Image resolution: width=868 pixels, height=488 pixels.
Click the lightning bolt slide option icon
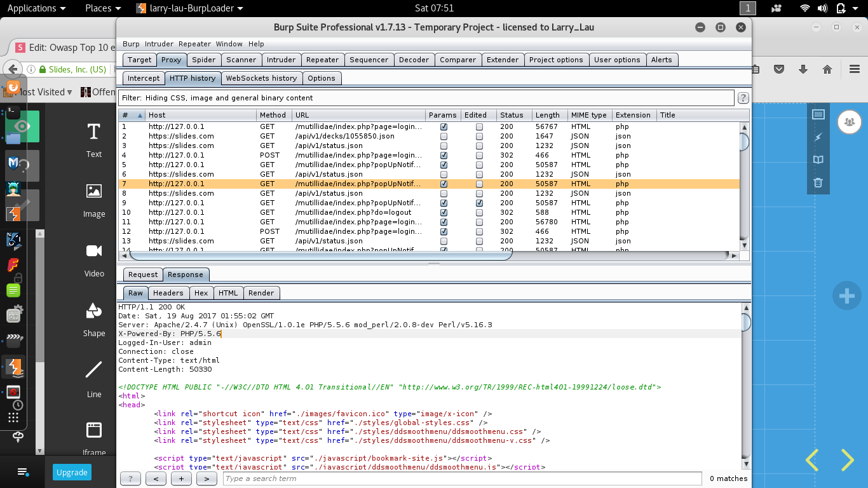[818, 137]
